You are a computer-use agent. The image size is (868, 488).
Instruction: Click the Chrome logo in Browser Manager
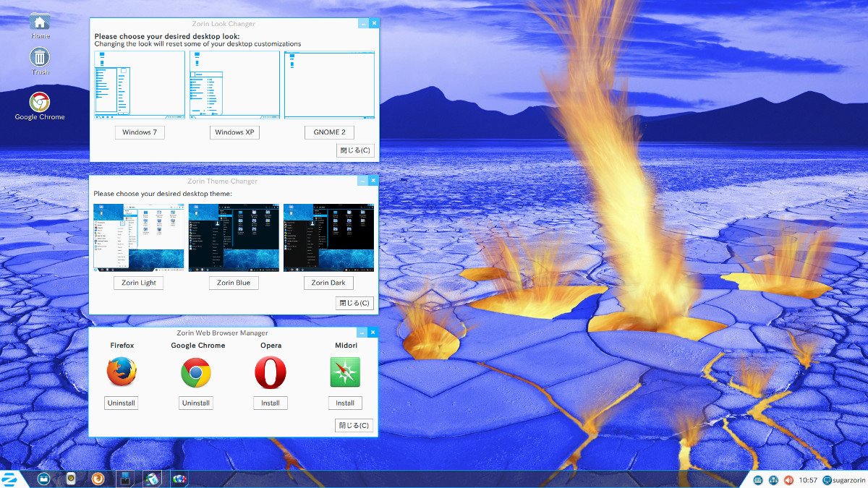coord(196,372)
